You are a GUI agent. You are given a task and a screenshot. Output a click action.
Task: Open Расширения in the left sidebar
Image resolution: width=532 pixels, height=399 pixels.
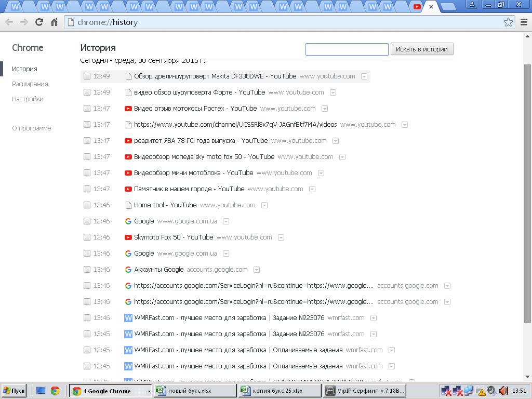(30, 84)
